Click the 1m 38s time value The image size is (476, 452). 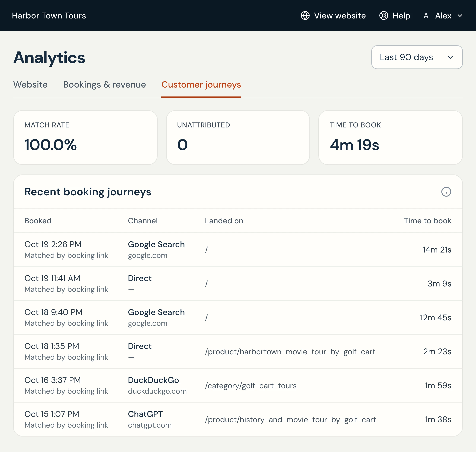438,419
